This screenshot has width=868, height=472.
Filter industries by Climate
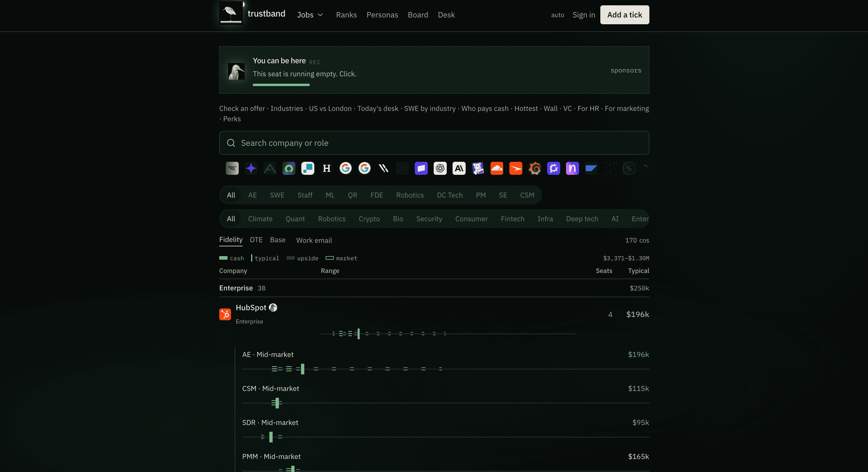pos(260,219)
